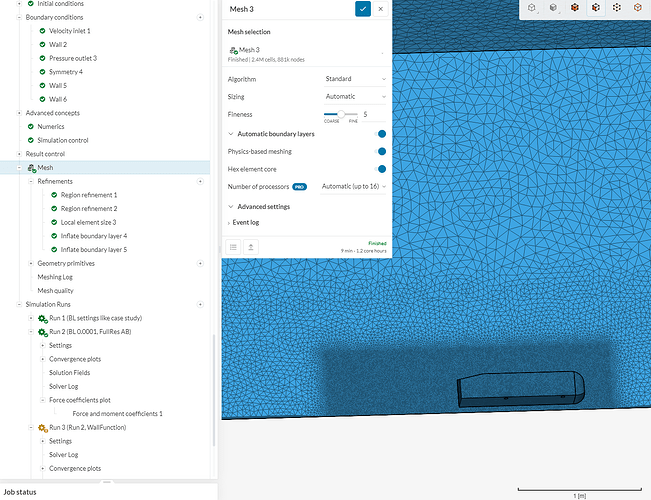Click the vehicle body in mesh viewport
Viewport: 651px width, 500px height.
521,390
